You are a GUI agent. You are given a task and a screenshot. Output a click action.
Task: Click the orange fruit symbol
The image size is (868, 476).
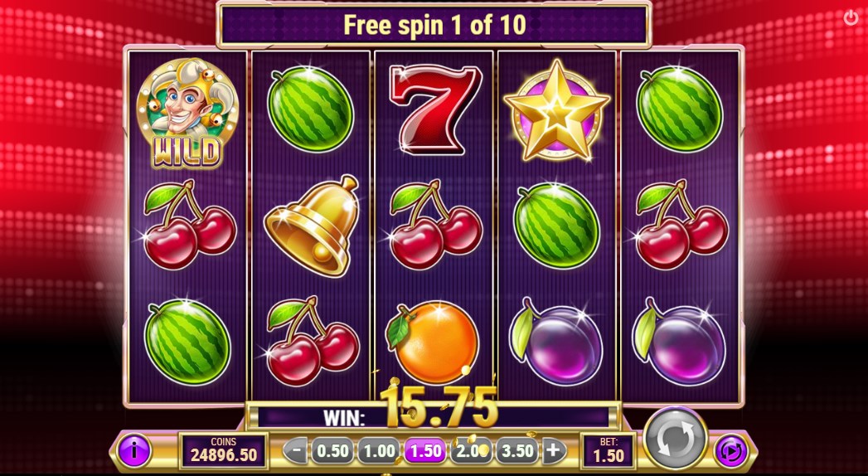pos(433,343)
